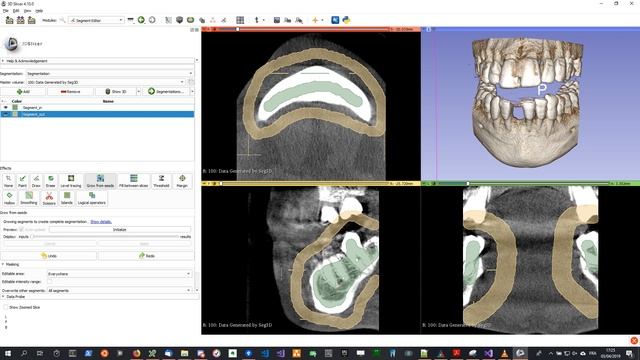Check the Show Zoomed Slice box

(5, 307)
